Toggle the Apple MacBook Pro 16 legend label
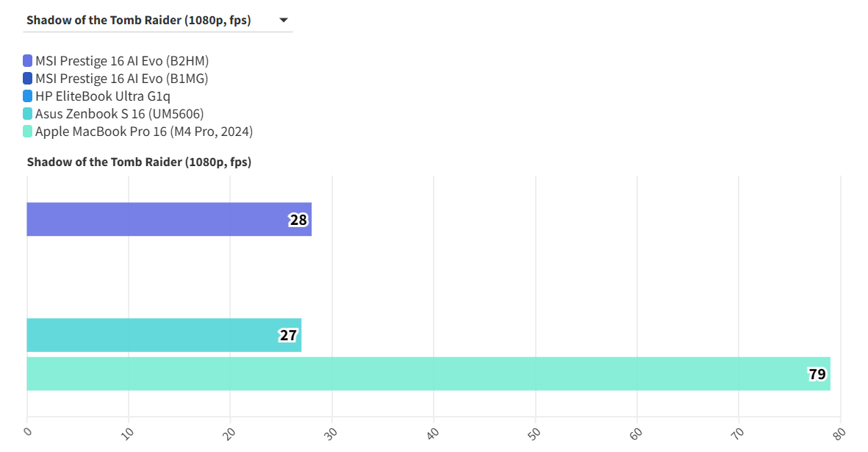868x452 pixels. click(144, 132)
